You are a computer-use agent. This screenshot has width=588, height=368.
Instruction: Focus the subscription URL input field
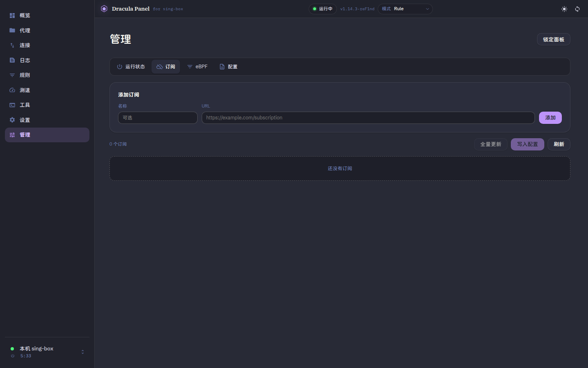point(368,118)
